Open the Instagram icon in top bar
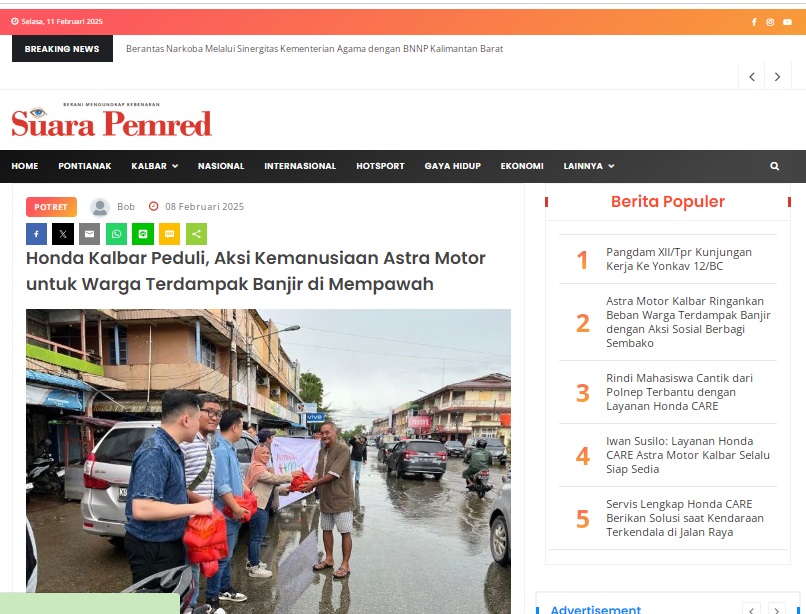The image size is (806, 614). (x=770, y=22)
